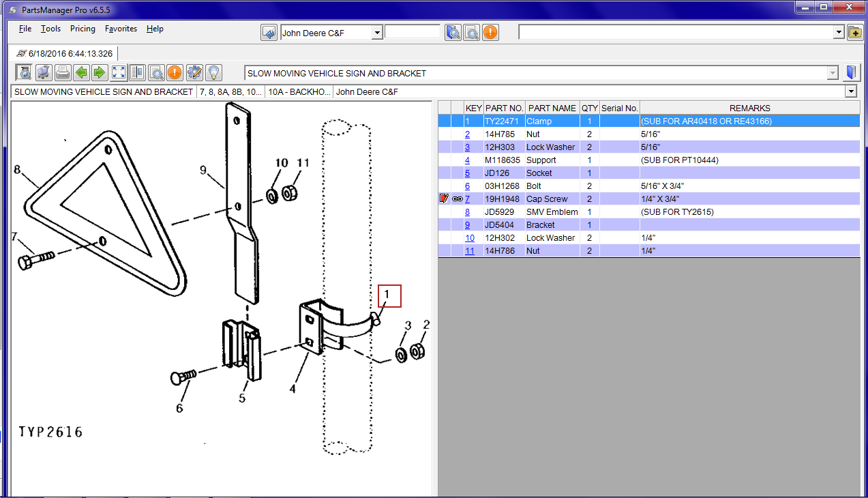Click callout 5 on the diagram
The width and height of the screenshot is (868, 498).
(x=242, y=398)
